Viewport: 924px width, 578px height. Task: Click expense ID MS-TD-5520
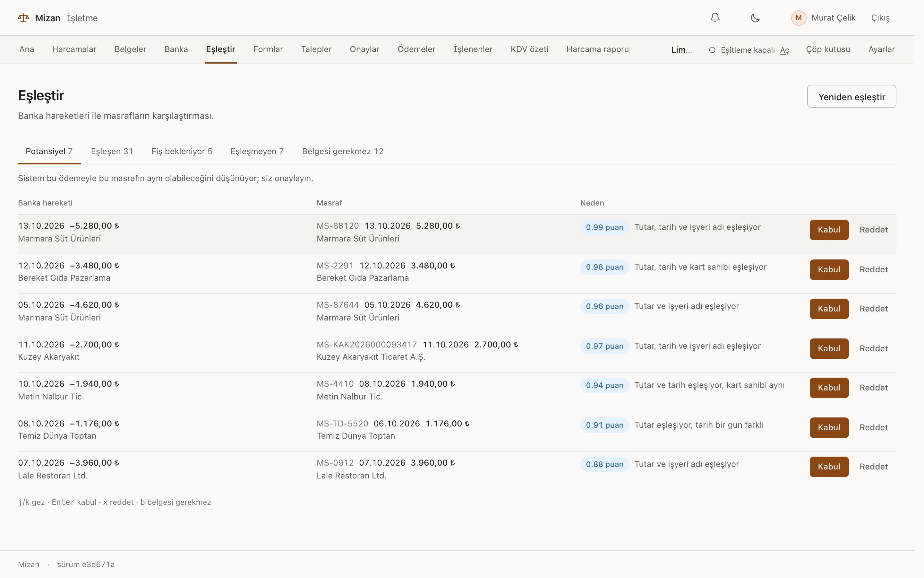pos(342,424)
